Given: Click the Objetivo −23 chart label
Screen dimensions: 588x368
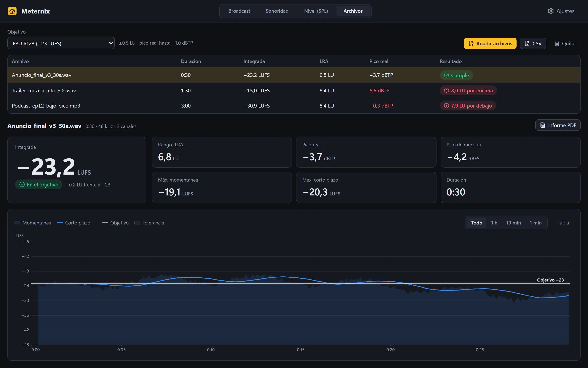Looking at the screenshot, I should point(550,280).
